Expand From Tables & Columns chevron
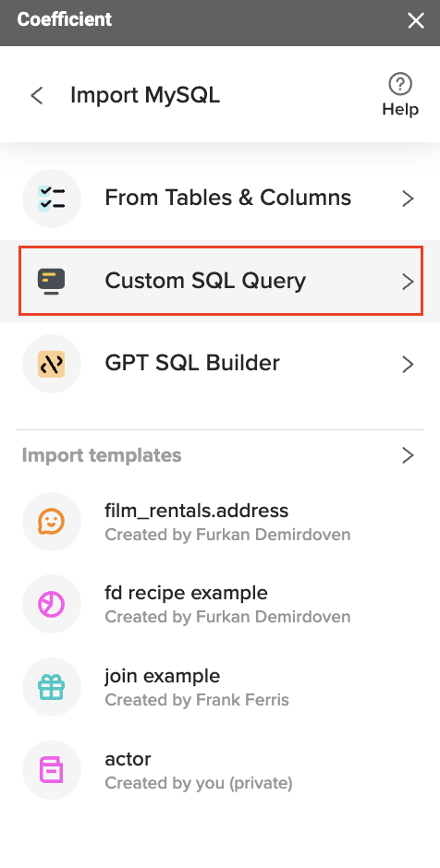 (x=408, y=199)
